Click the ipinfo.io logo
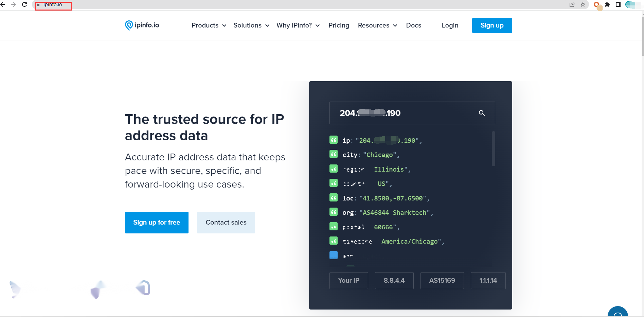Viewport: 644px width, 317px height. [x=142, y=25]
